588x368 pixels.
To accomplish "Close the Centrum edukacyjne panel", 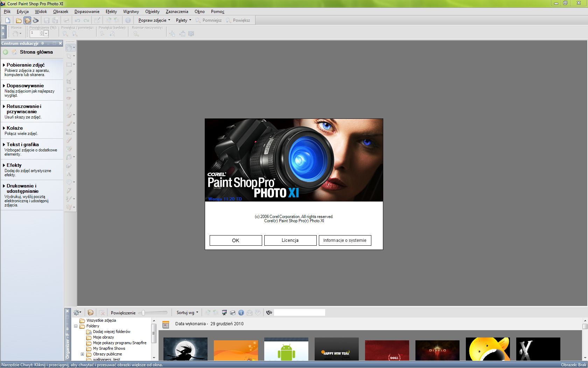I will pyautogui.click(x=60, y=43).
